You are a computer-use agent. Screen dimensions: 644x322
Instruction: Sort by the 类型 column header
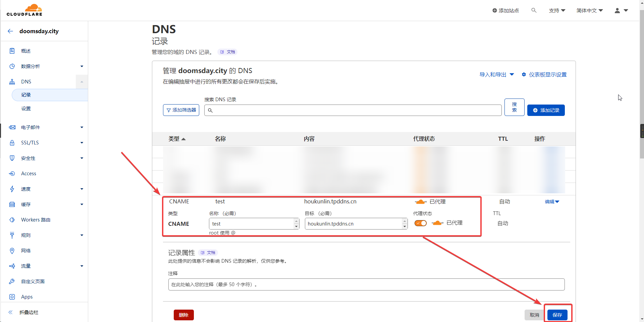point(177,139)
